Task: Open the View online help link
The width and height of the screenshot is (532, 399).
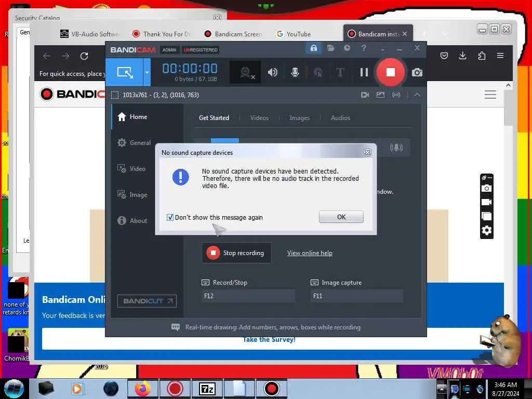Action: 310,253
